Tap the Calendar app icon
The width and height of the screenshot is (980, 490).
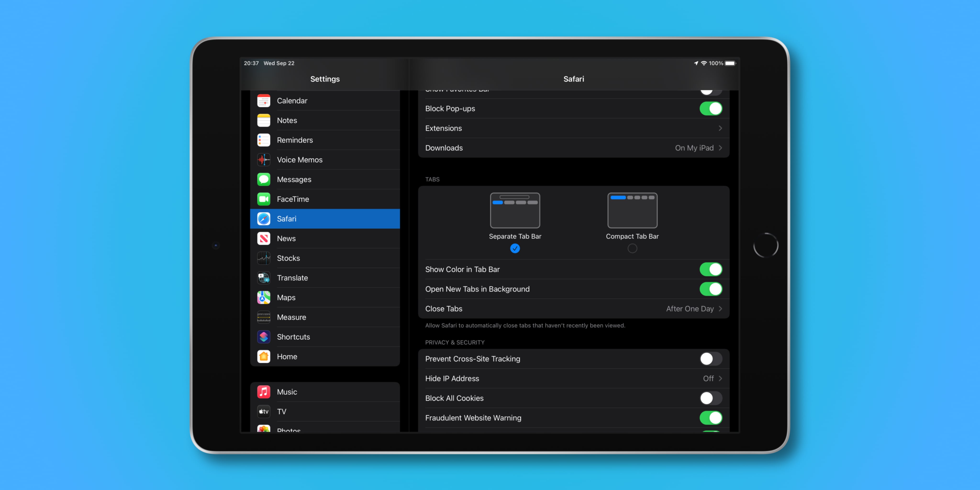pos(264,101)
